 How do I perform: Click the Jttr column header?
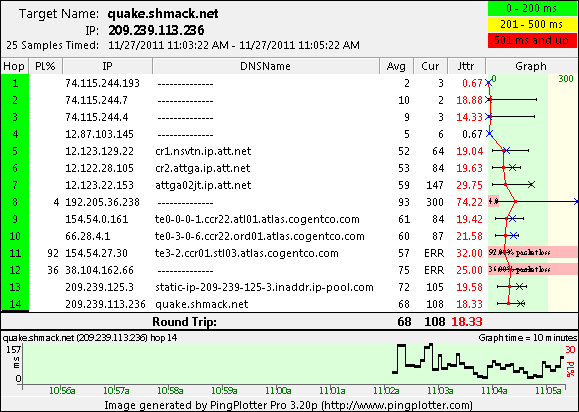(x=466, y=66)
